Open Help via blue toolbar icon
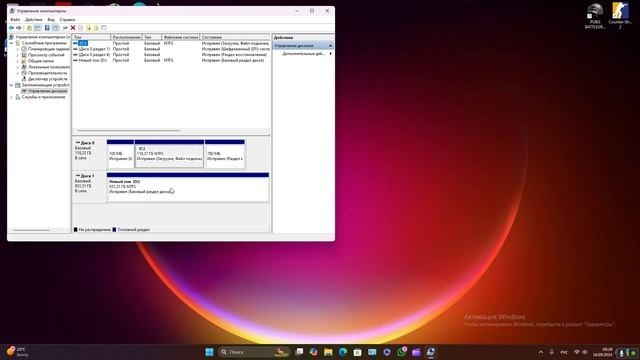640x360 pixels. pyautogui.click(x=47, y=28)
